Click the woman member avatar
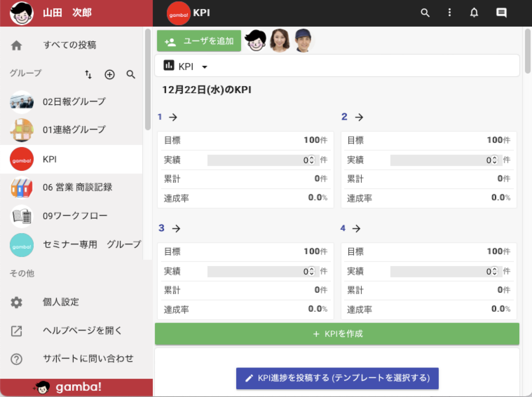The image size is (532, 397). (279, 40)
